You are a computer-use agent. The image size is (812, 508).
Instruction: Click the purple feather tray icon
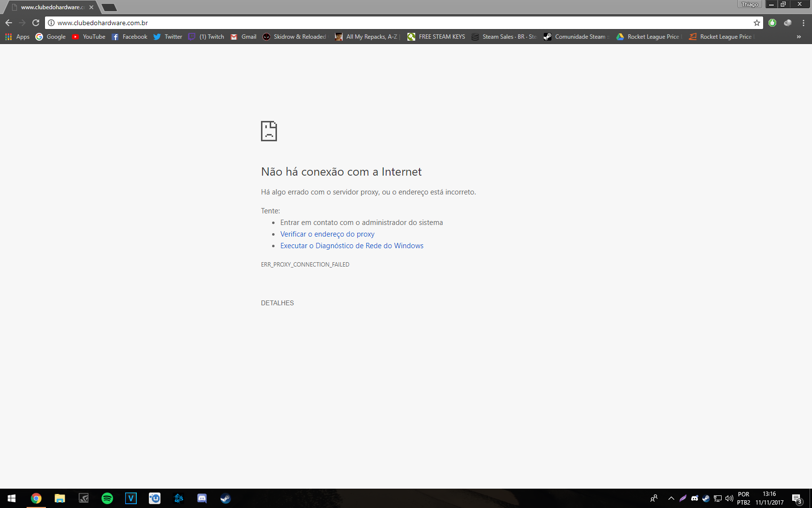pyautogui.click(x=683, y=498)
